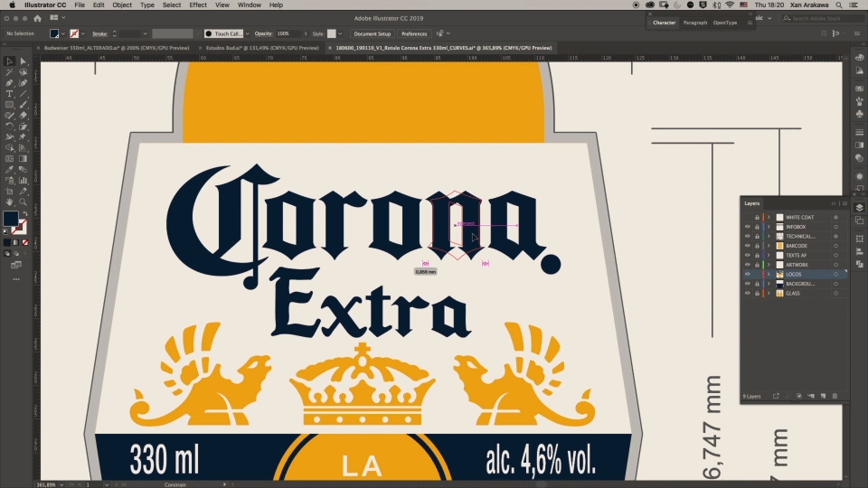
Task: Switch to Budweiser 550ml_ALTERADO.ai tab
Action: pyautogui.click(x=117, y=48)
